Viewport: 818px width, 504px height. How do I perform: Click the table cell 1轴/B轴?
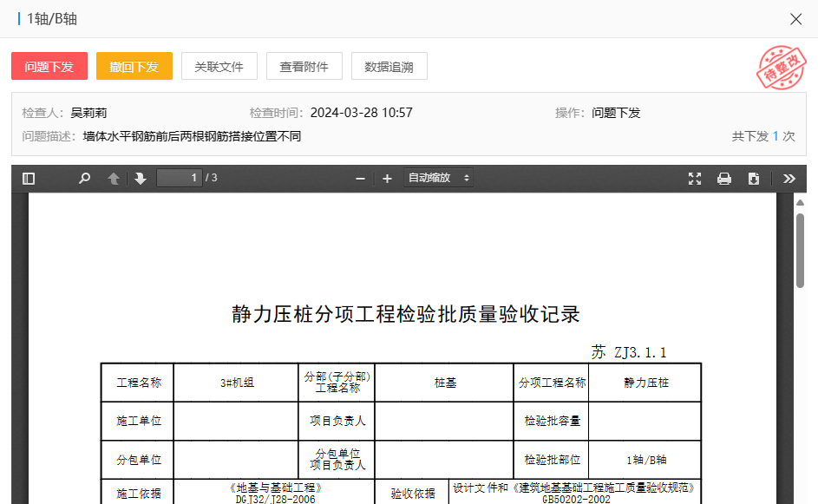pos(645,460)
